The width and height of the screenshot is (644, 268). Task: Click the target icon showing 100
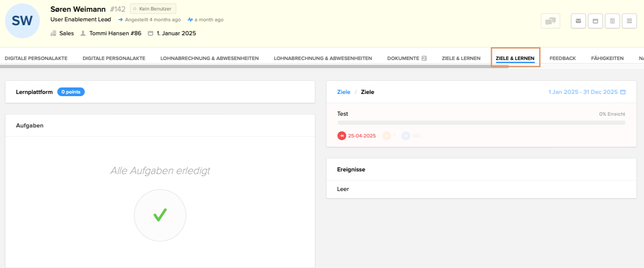coord(406,136)
